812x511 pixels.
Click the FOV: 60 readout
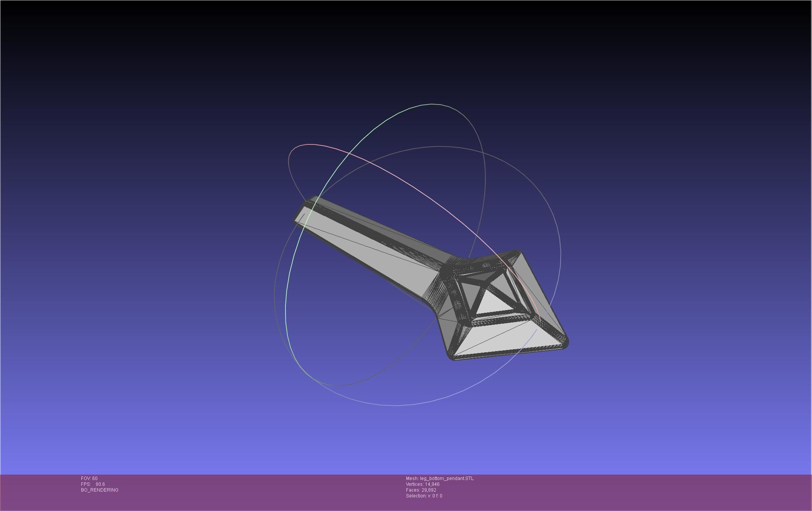point(89,478)
